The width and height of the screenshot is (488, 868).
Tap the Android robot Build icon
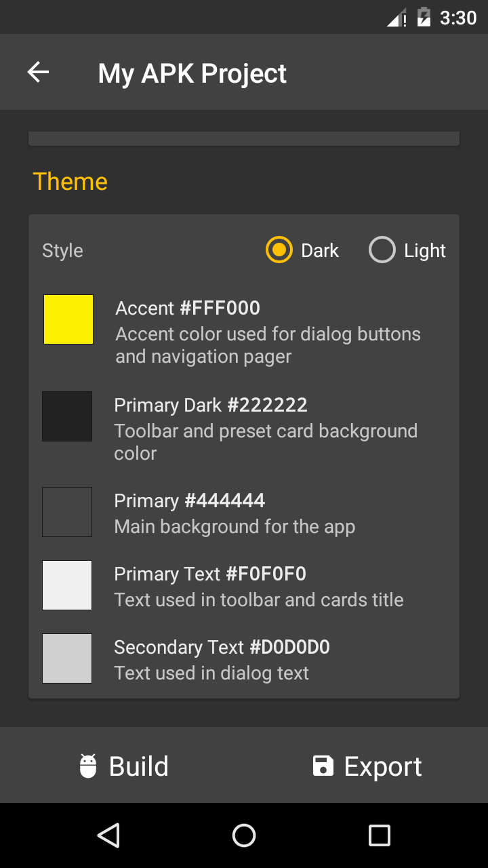coord(88,766)
